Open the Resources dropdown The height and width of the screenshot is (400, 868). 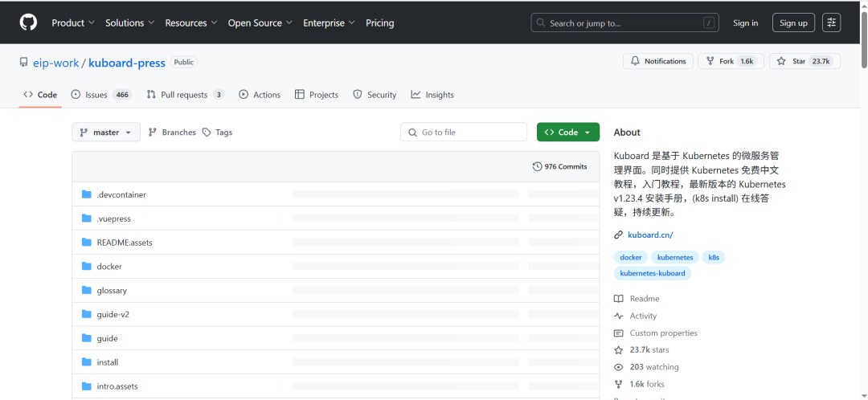[190, 23]
